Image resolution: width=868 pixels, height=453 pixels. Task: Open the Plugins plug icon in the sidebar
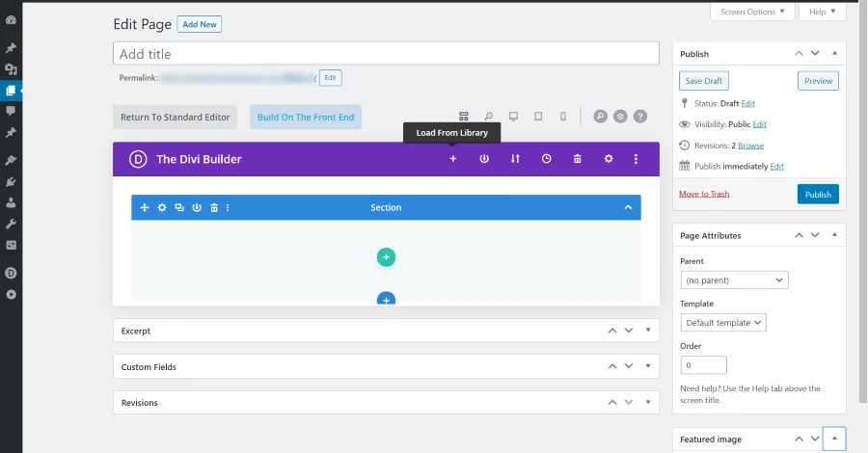[x=11, y=181]
